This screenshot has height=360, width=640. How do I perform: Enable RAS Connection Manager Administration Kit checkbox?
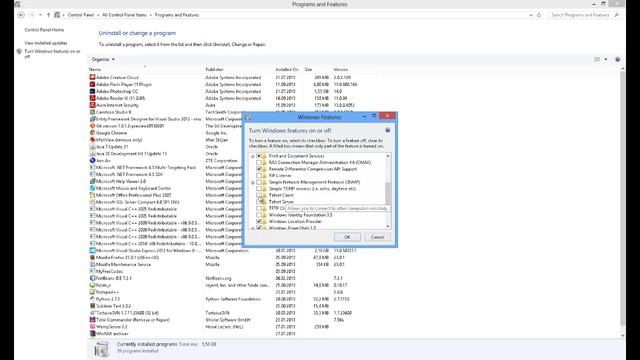[259, 162]
